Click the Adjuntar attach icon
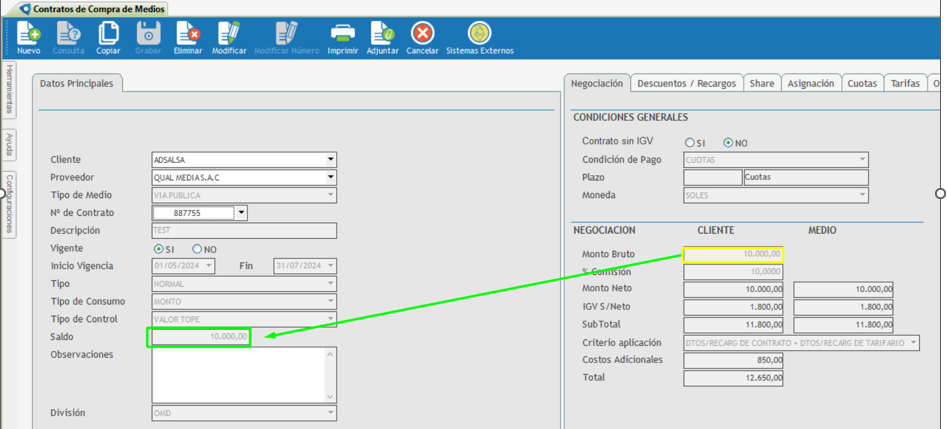 (382, 33)
